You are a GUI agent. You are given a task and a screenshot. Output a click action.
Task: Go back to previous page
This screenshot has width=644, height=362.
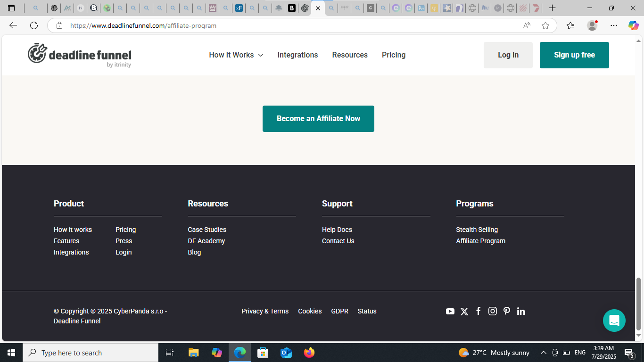point(13,25)
